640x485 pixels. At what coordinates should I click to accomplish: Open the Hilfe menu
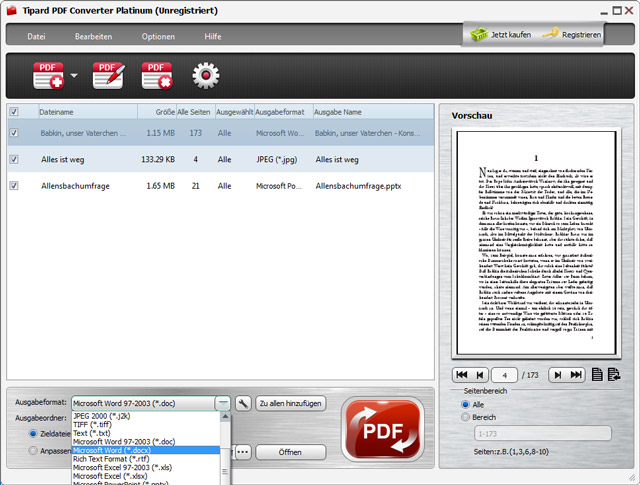pos(213,36)
